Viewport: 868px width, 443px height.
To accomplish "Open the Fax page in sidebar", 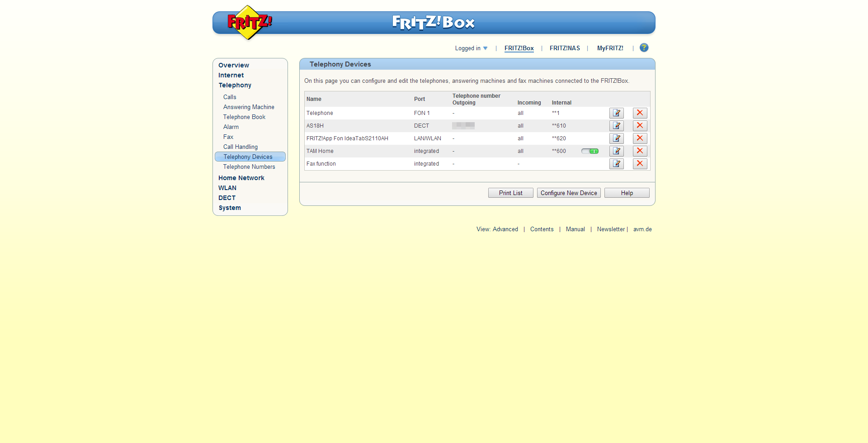I will [x=228, y=137].
